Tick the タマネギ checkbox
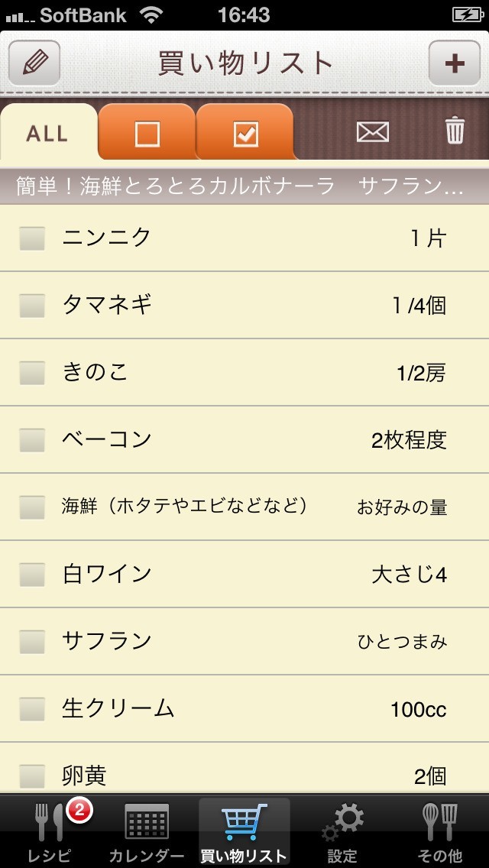The image size is (489, 868). pos(32,306)
